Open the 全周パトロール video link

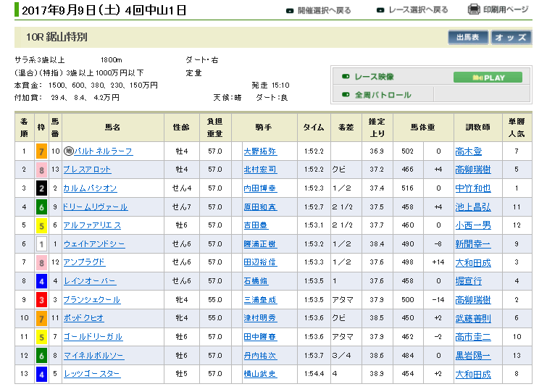click(383, 95)
